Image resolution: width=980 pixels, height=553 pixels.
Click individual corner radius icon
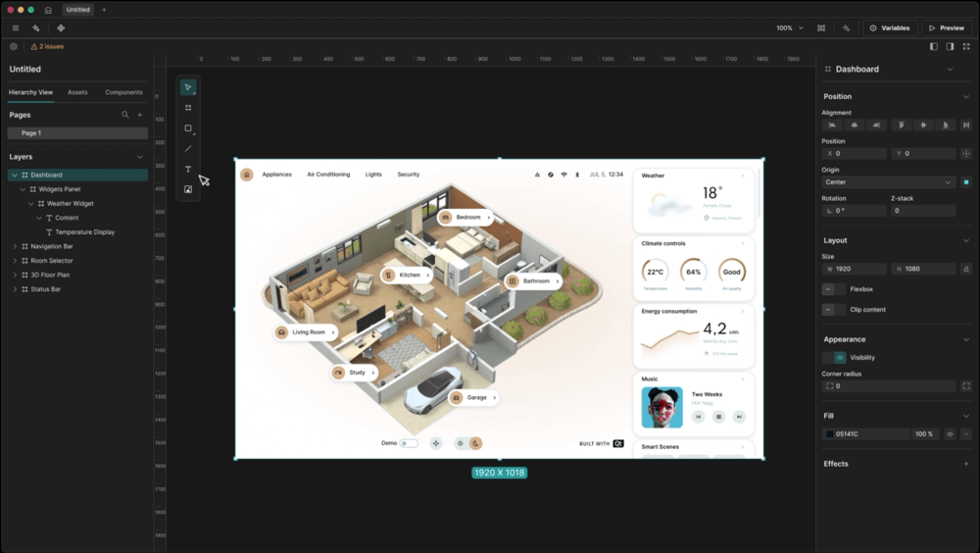point(966,386)
